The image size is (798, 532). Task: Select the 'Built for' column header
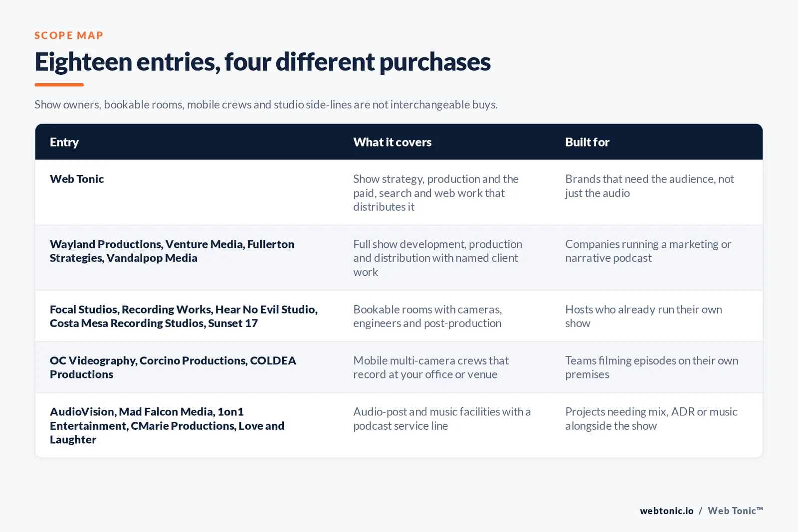tap(587, 142)
